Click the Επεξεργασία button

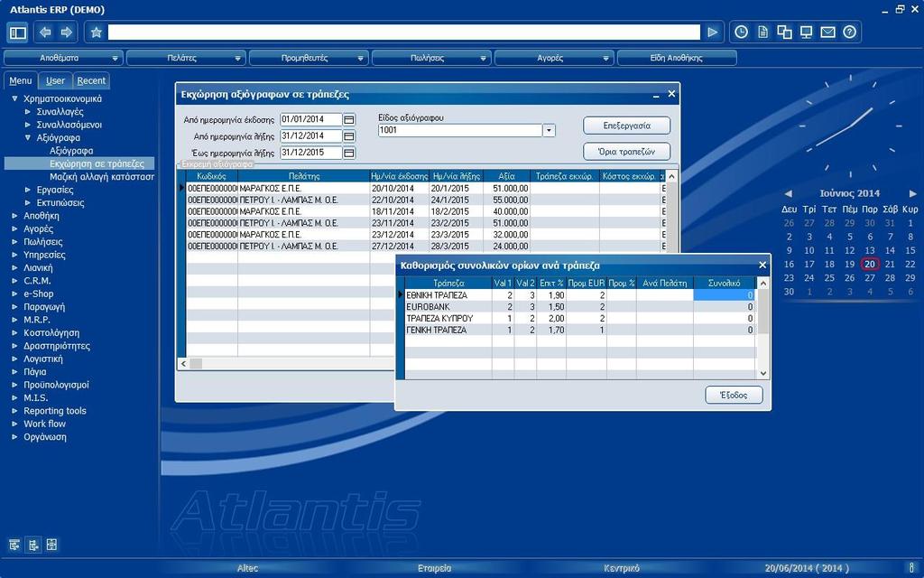coord(627,126)
